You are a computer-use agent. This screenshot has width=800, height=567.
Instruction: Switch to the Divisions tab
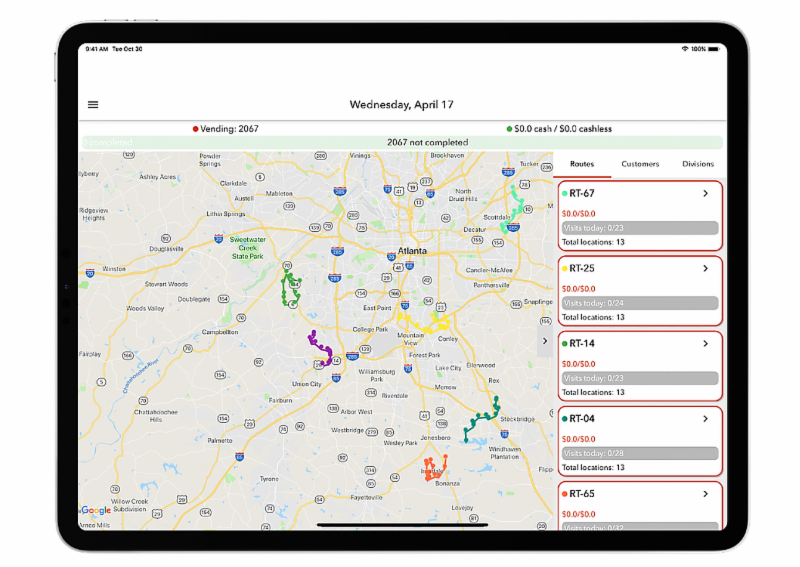(697, 164)
